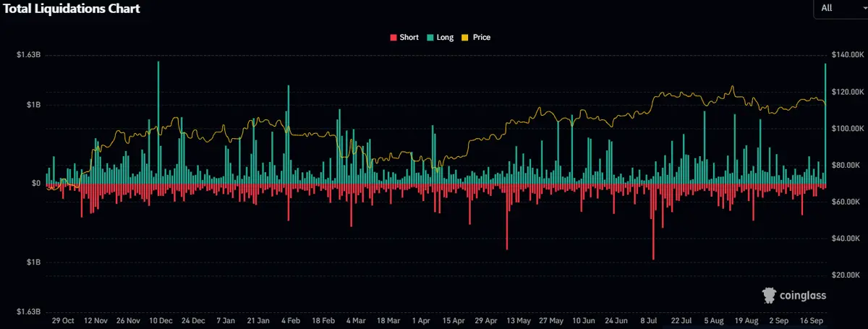Screen dimensions: 868x329
Task: Click the red Short legend swatch
Action: (393, 37)
